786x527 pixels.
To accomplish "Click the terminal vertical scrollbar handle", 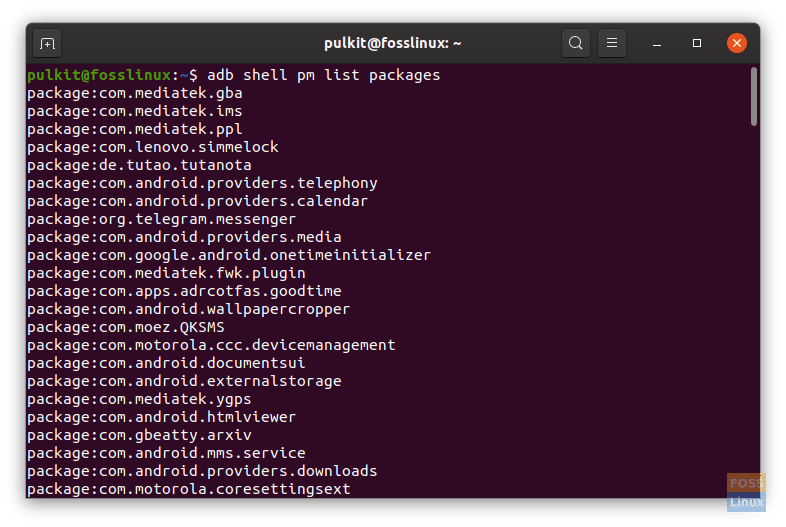I will point(754,96).
